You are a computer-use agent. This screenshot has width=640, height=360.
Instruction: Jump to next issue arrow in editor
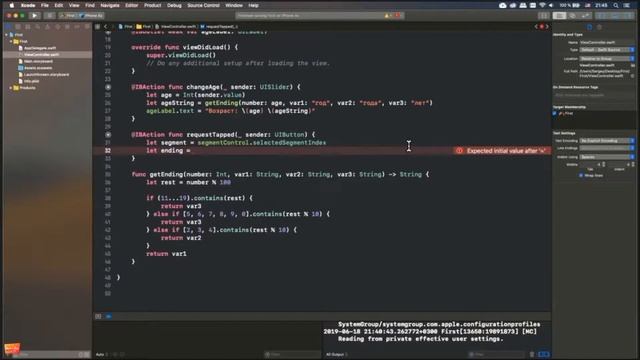[547, 27]
